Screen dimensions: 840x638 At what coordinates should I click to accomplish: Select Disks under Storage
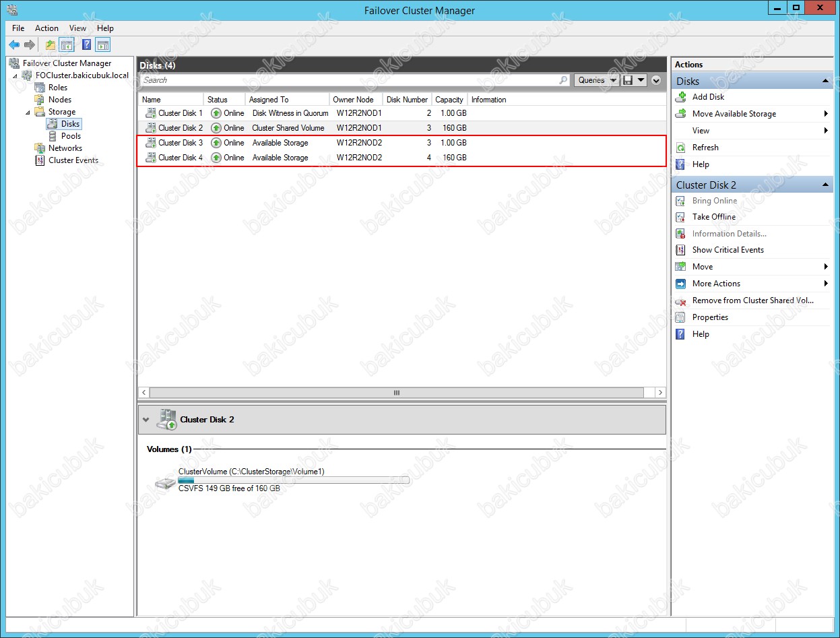pos(71,124)
